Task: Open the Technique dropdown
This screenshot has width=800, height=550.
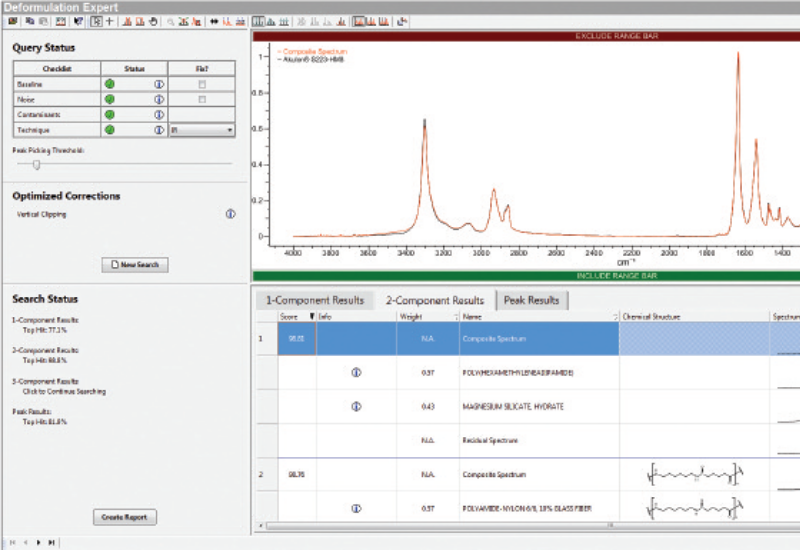Action: click(x=230, y=130)
